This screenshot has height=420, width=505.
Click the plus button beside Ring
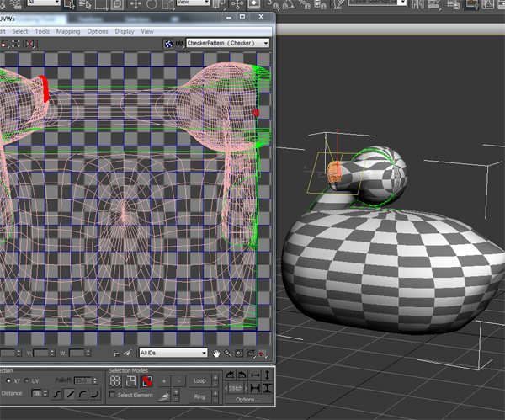click(215, 393)
